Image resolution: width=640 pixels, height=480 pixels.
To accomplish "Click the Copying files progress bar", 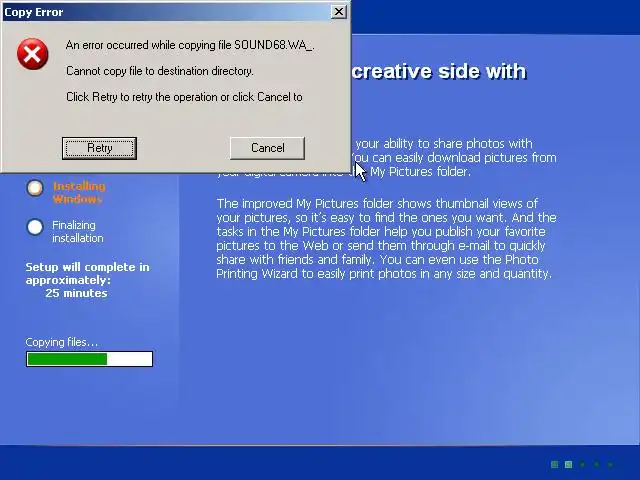I will 89,359.
